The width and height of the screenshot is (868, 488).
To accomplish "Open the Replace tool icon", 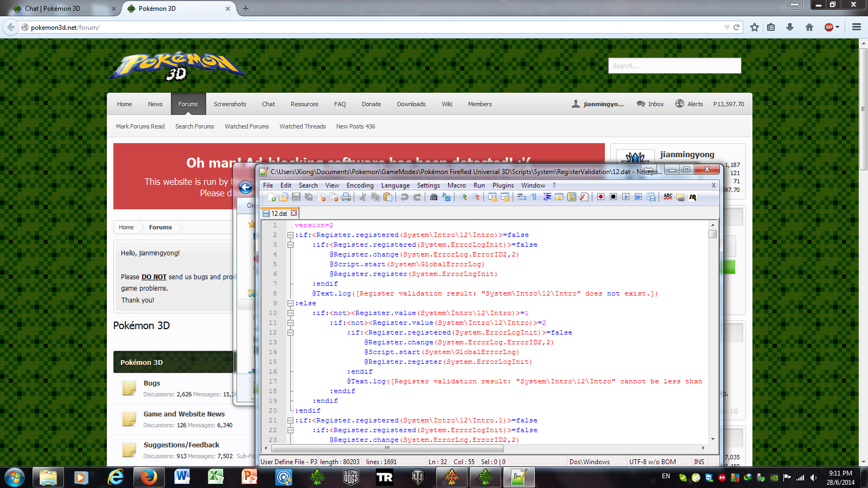I will (446, 197).
